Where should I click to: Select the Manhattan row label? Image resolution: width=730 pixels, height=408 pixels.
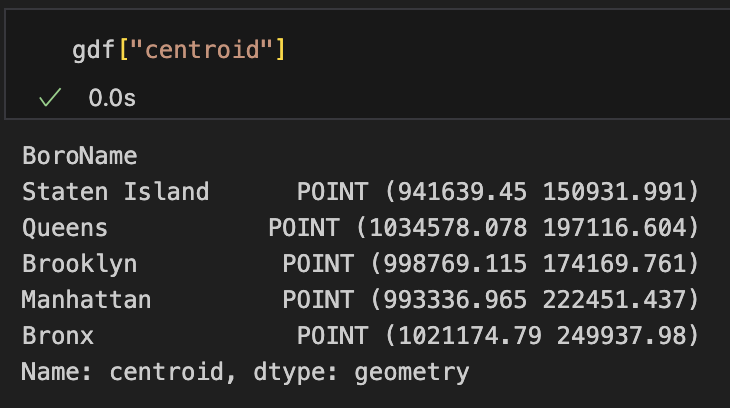click(x=86, y=300)
